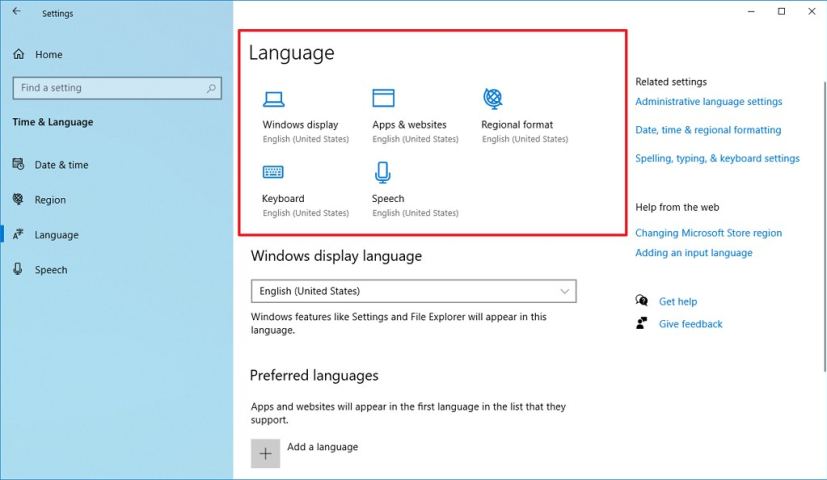
Task: Click the search magnifier icon
Action: [x=211, y=88]
